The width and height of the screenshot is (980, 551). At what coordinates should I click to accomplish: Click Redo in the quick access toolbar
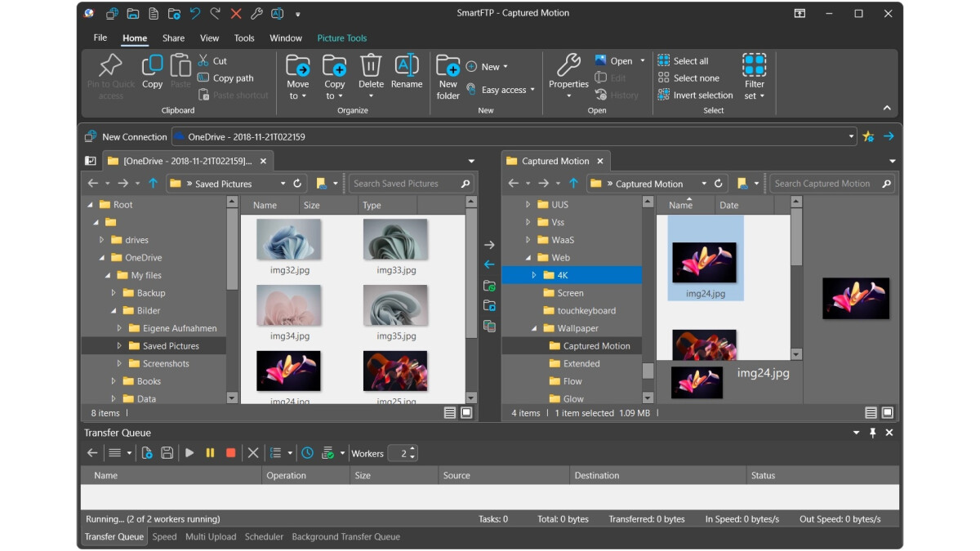click(216, 13)
